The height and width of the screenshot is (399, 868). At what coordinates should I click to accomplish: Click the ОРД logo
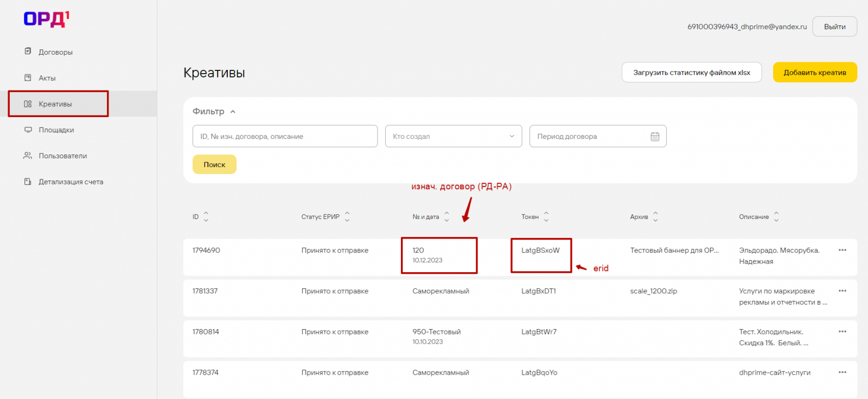point(46,19)
